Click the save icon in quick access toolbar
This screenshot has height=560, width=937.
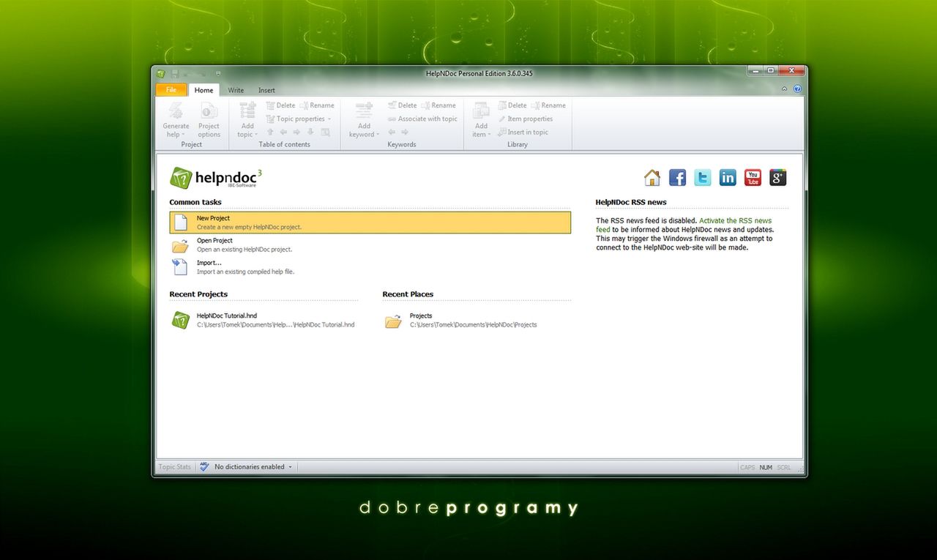click(175, 73)
